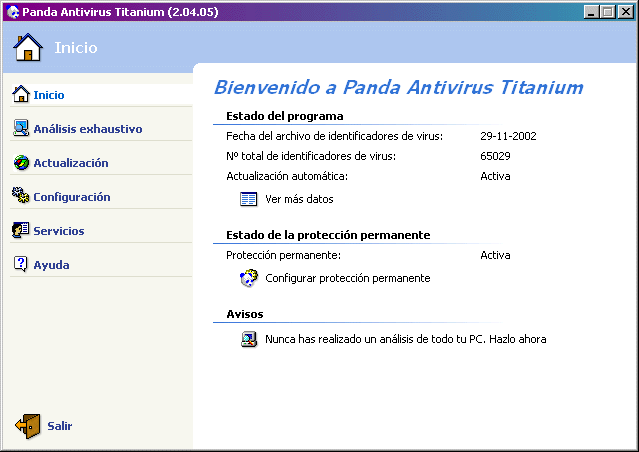
Task: Click the Actualización globe icon
Action: (x=21, y=162)
